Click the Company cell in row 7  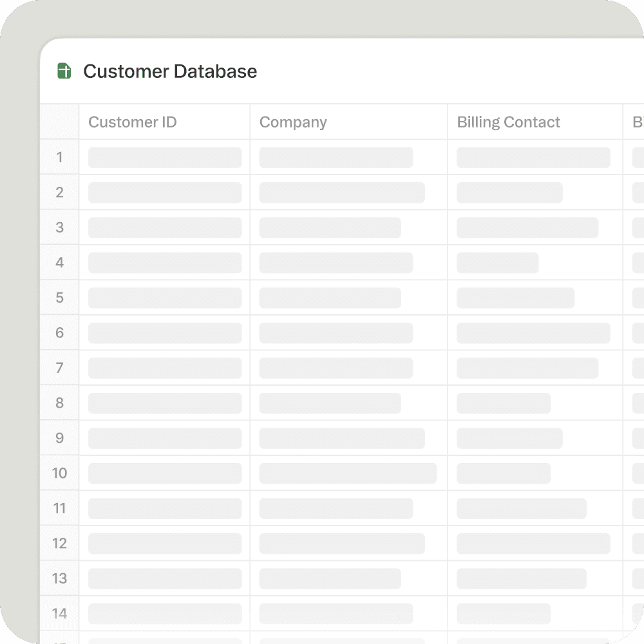348,368
